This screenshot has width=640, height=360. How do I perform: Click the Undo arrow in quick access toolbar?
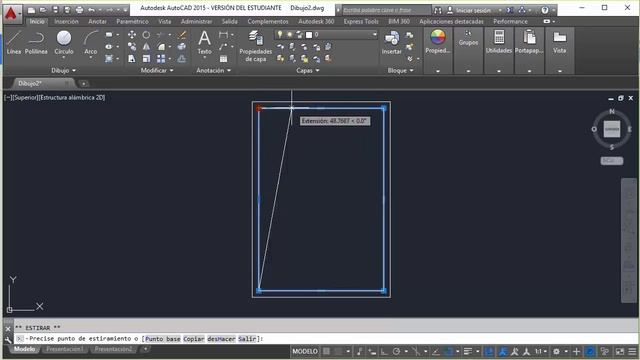(x=91, y=10)
